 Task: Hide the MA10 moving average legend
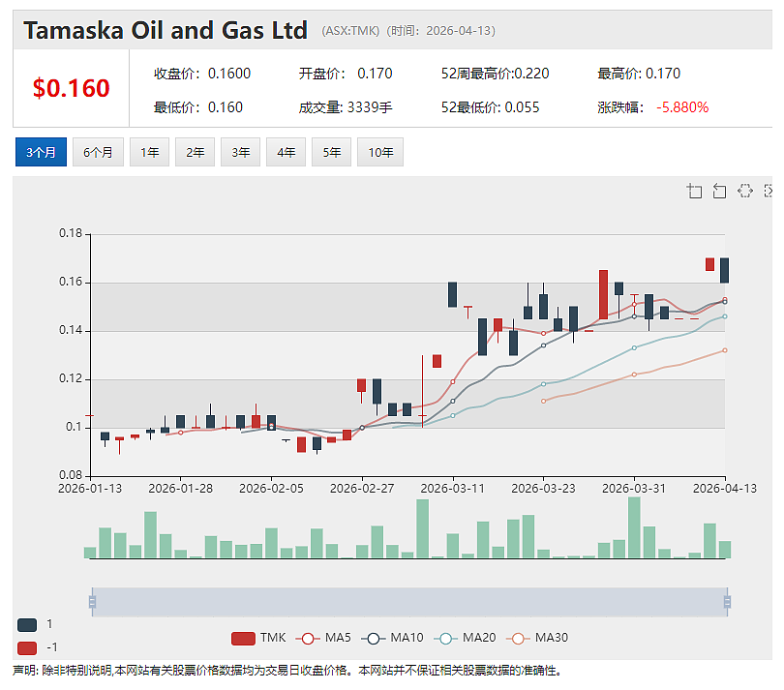click(393, 638)
